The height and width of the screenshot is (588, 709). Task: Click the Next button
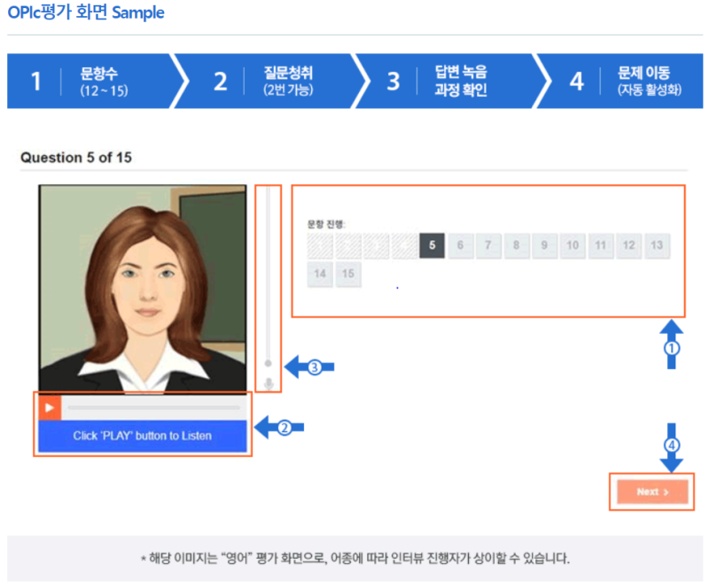click(651, 493)
